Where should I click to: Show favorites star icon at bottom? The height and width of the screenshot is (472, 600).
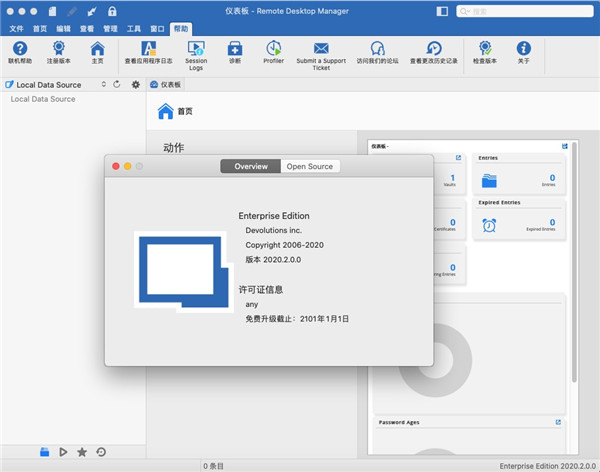coord(82,452)
